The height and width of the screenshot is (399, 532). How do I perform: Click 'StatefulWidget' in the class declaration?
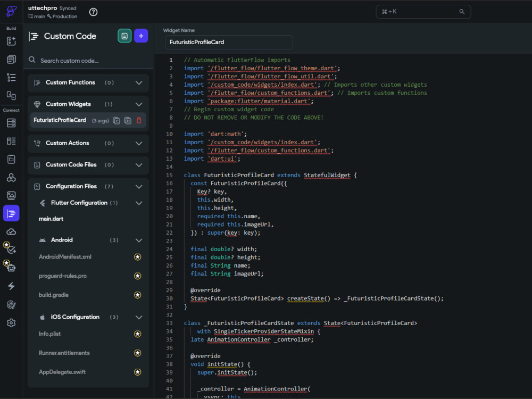(x=327, y=175)
